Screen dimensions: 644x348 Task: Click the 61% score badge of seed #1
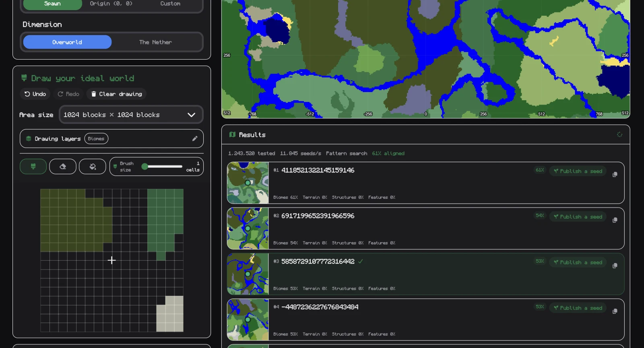pyautogui.click(x=540, y=170)
